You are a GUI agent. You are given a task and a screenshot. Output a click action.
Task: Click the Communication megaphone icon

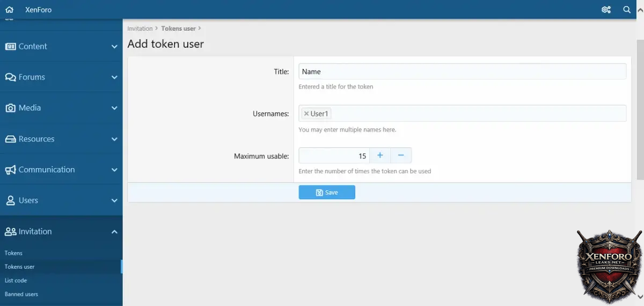coord(10,170)
